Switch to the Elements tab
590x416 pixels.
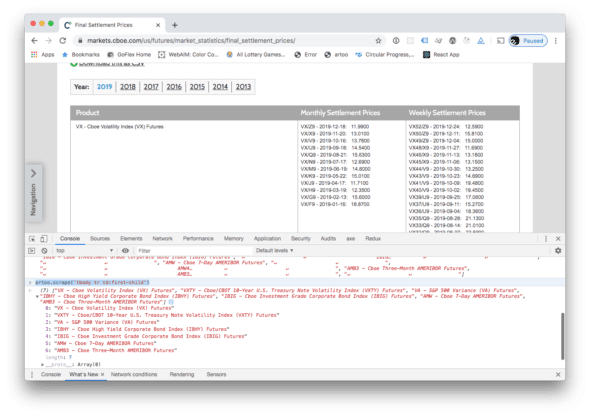131,239
